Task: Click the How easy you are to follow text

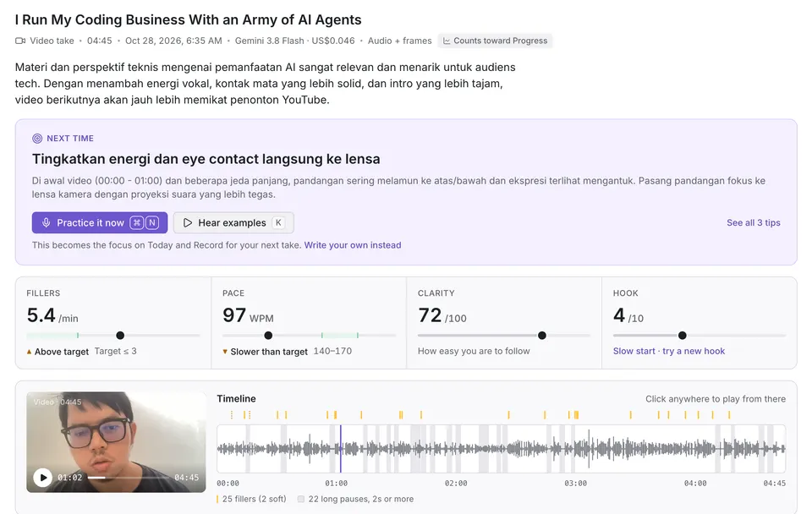Action: (x=474, y=351)
